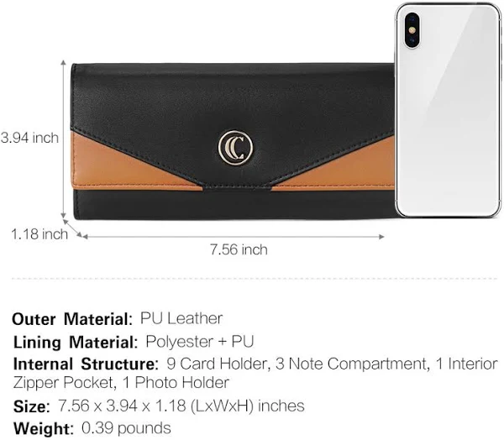Viewport: 504px width, 440px height.
Task: Click the white smartphone back
Action: click(x=448, y=110)
